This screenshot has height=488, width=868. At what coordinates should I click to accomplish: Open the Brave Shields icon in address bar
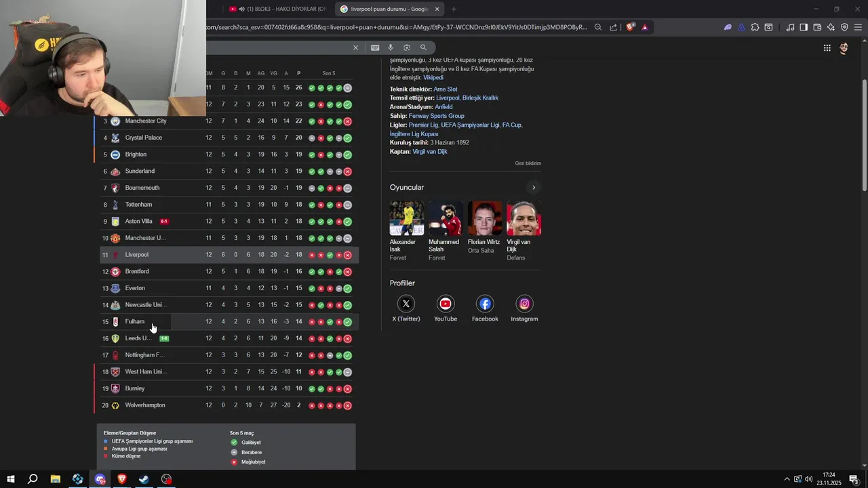[630, 28]
